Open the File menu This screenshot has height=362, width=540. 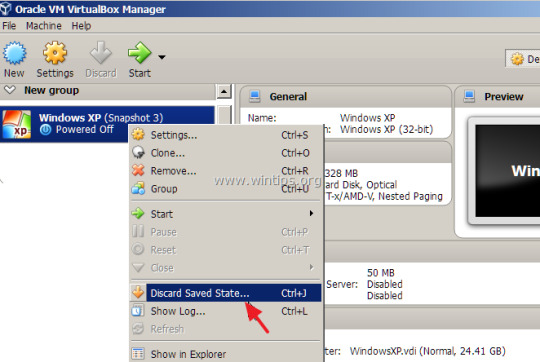click(x=9, y=26)
